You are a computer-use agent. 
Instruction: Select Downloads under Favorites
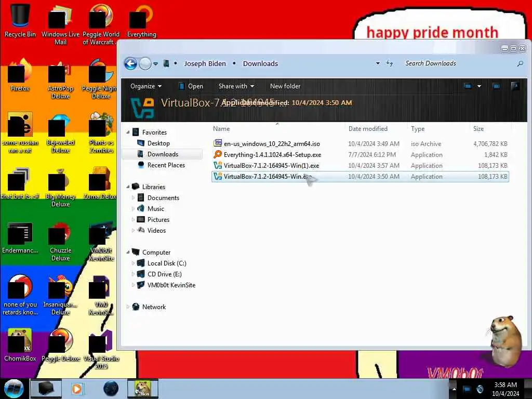(163, 154)
